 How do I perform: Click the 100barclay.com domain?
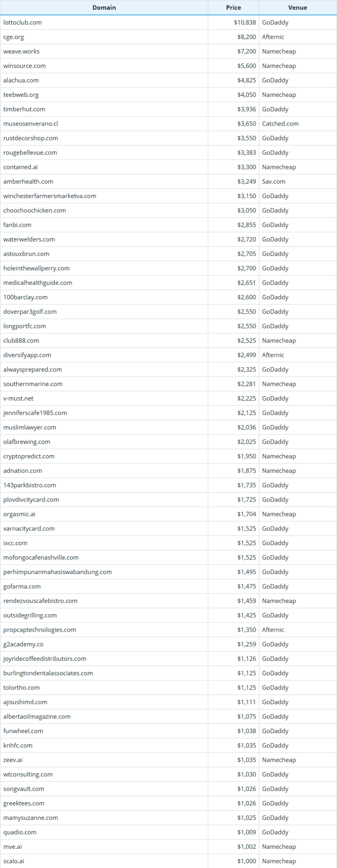pyautogui.click(x=25, y=297)
